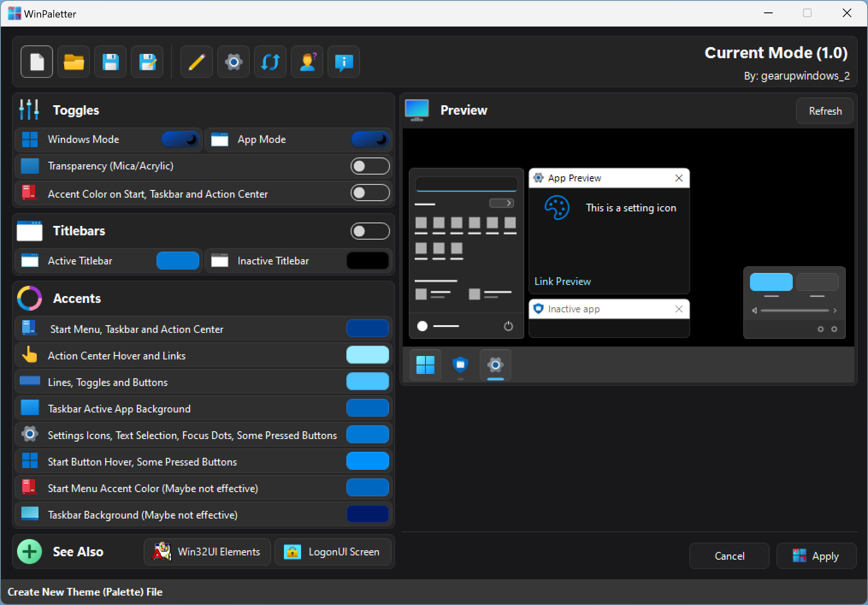Click the status bar "Create New Theme (Palette) File"
The image size is (868, 605).
tap(85, 592)
